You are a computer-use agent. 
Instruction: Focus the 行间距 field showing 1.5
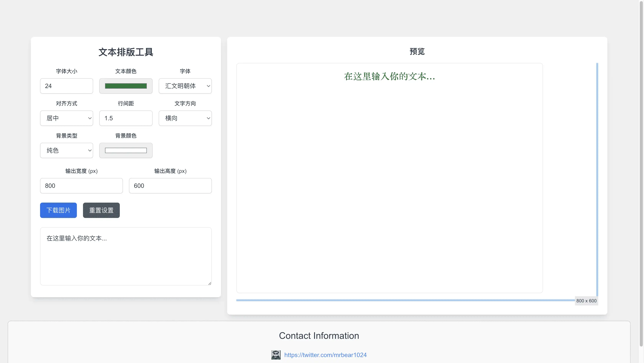pyautogui.click(x=126, y=118)
